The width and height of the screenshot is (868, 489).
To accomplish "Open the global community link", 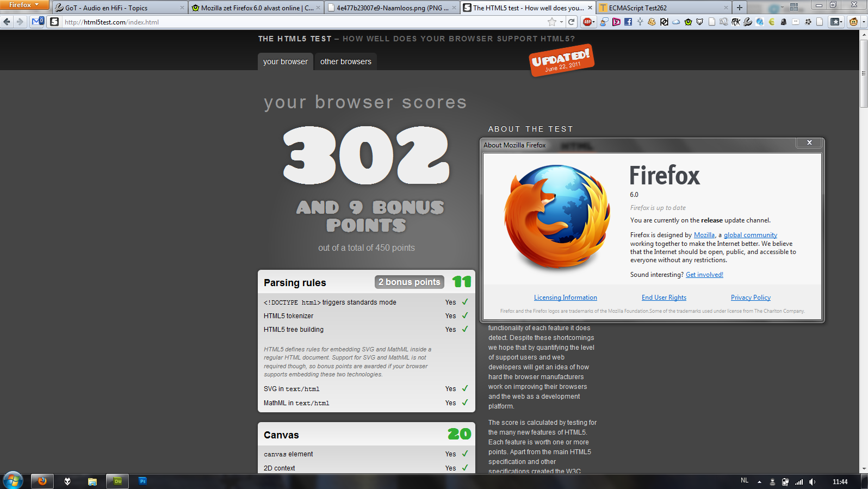I will coord(751,235).
